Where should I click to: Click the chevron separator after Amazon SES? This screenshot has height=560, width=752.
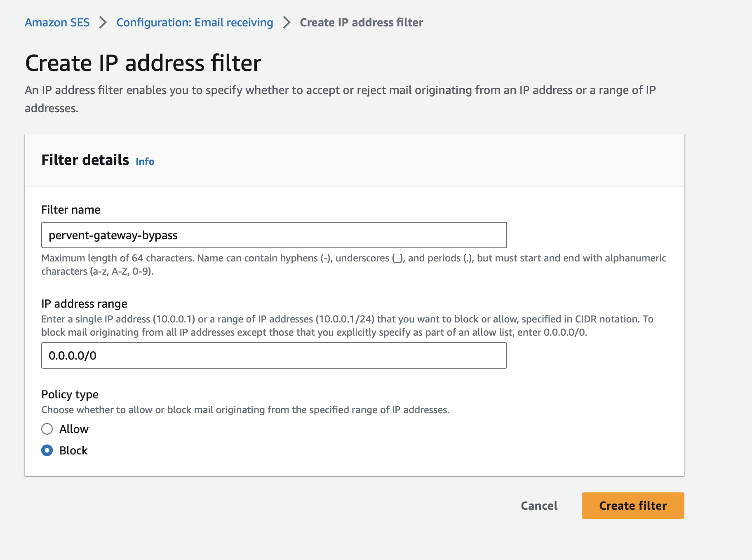(x=103, y=22)
